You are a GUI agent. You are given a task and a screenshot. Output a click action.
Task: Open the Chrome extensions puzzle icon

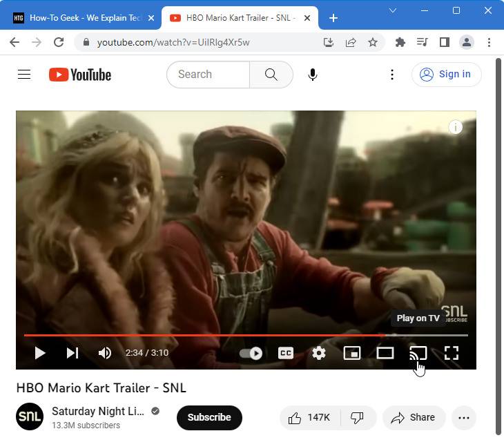[400, 42]
